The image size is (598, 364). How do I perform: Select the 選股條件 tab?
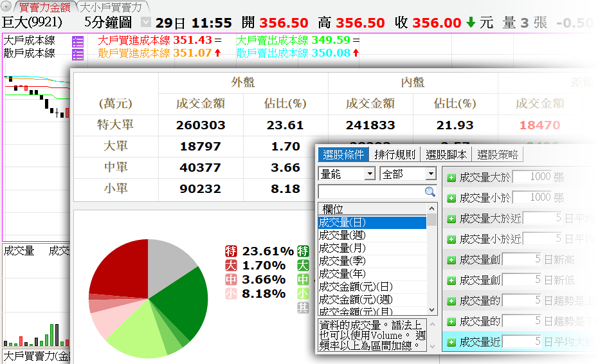[x=343, y=154]
